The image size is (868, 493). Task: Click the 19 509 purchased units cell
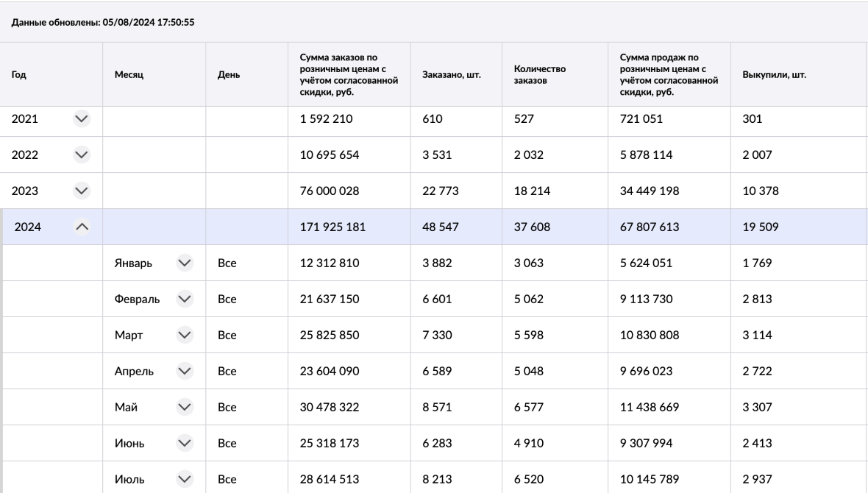tap(799, 227)
